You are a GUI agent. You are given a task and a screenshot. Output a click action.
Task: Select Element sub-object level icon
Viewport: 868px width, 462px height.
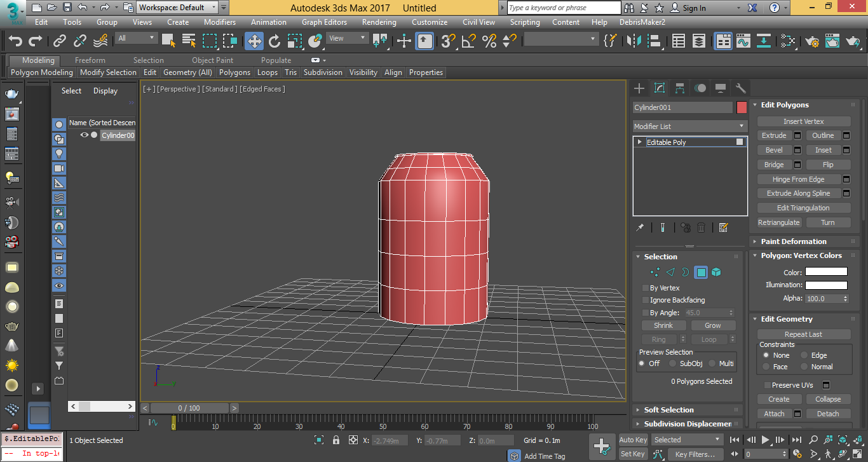click(x=716, y=272)
